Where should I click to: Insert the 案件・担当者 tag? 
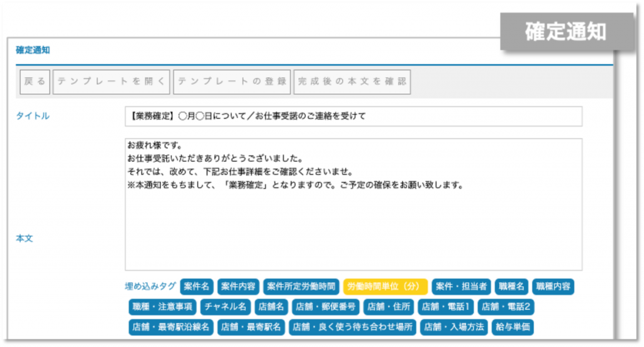click(x=461, y=287)
